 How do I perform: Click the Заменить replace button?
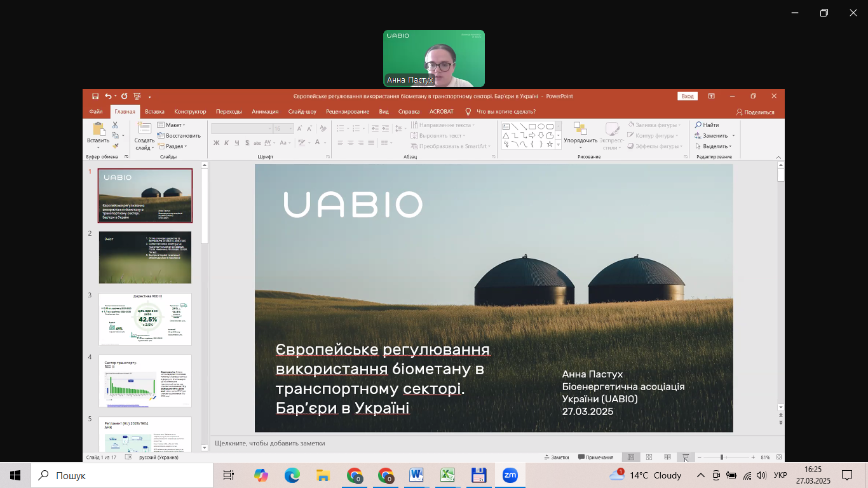(x=712, y=135)
